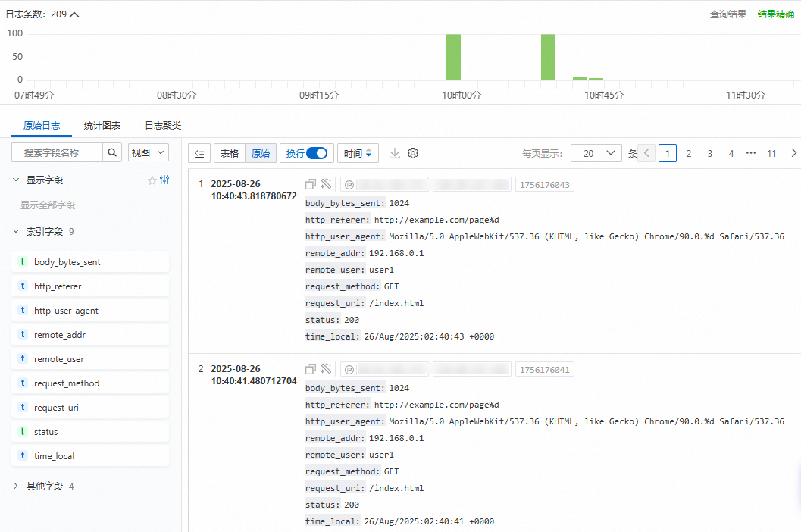
Task: Copy log entry 2 with the copy icon
Action: (311, 369)
